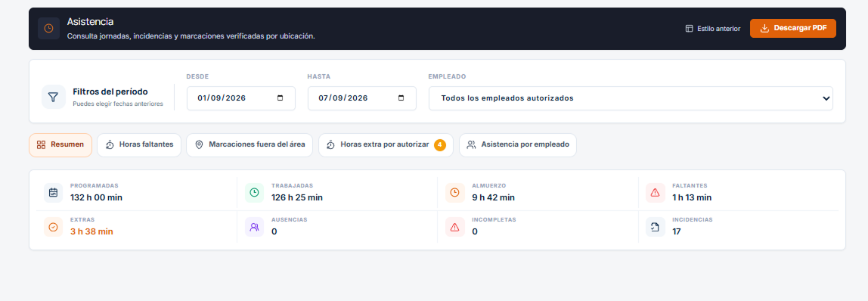The image size is (868, 301).
Task: Switch to the Resumen tab
Action: click(x=60, y=145)
